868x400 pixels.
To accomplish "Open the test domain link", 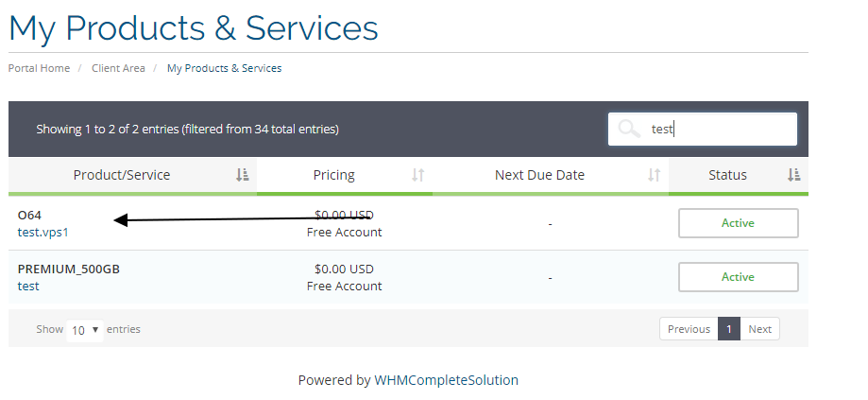I will coord(28,286).
